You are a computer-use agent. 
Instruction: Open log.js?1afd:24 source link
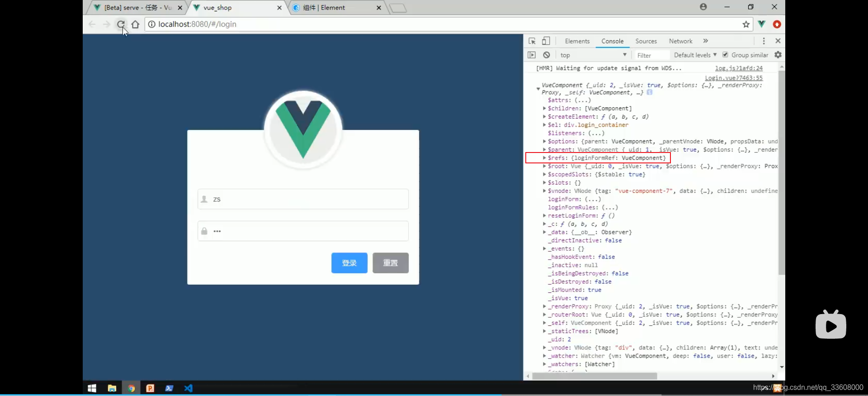click(739, 68)
